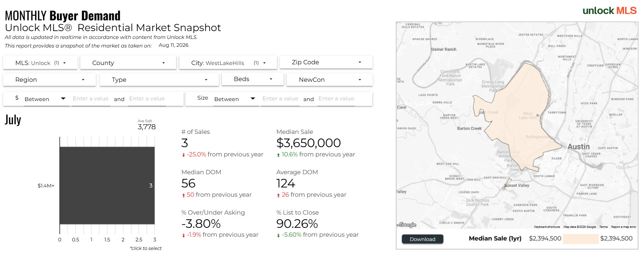This screenshot has height=256, width=644.
Task: Expand the County dropdown
Action: 128,63
